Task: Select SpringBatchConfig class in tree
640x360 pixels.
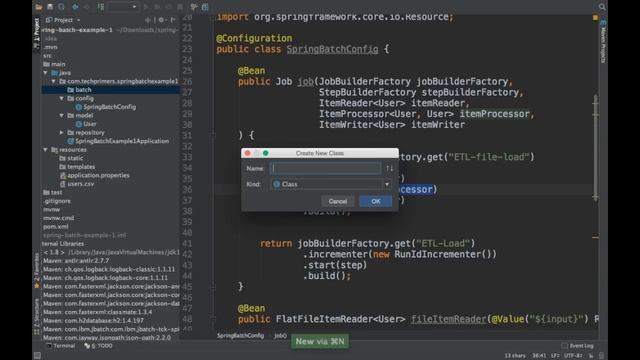Action: click(109, 107)
